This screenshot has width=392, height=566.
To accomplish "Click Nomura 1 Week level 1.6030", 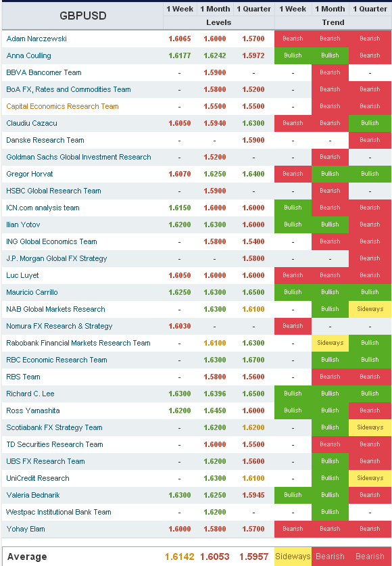I will point(180,327).
